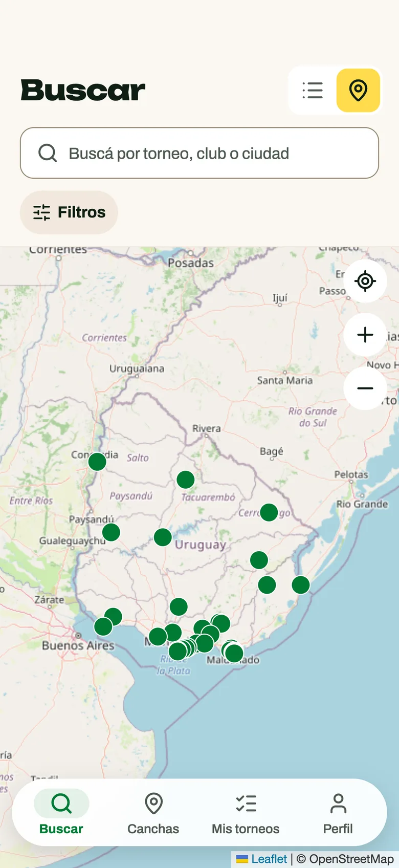Screen dimensions: 399x868
Task: Center map on my location
Action: [x=365, y=281]
